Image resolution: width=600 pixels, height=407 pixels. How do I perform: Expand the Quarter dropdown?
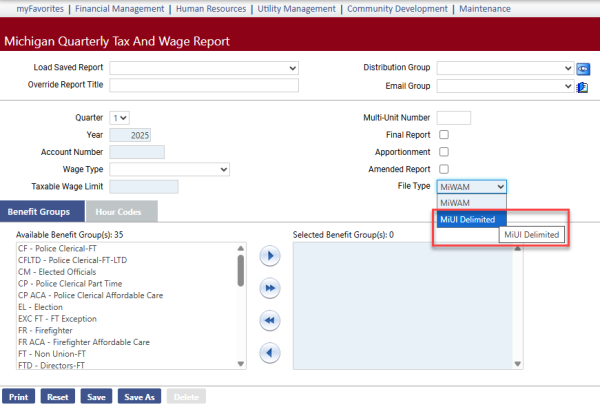click(x=120, y=118)
